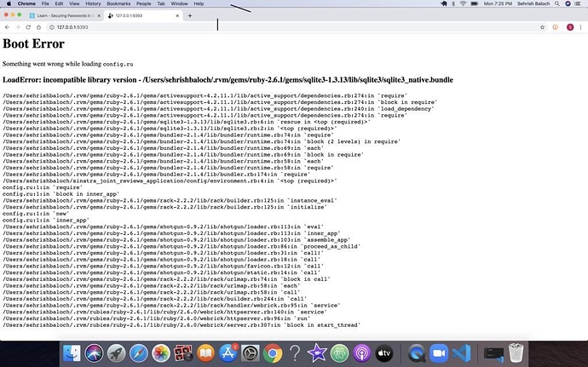Open the Sehrish Baloch user menu
The height and width of the screenshot is (367, 588).
533,3
